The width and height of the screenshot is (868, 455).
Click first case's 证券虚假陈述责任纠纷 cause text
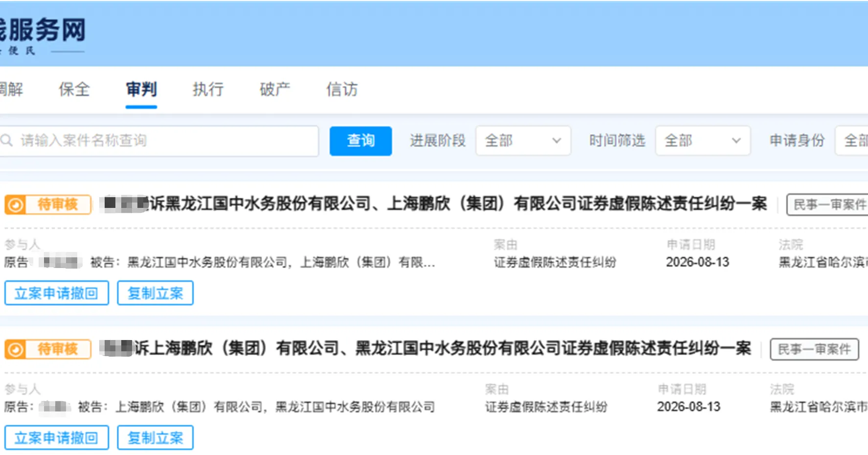point(555,262)
